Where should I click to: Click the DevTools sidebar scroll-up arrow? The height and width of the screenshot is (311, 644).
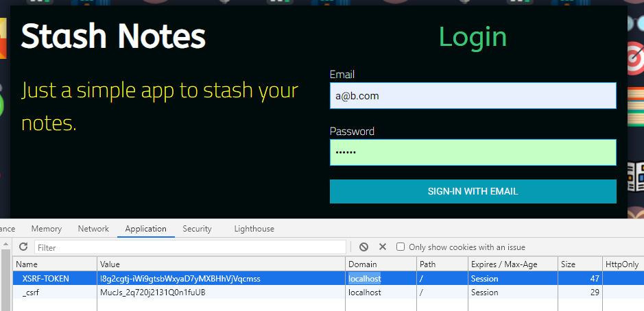pyautogui.click(x=5, y=245)
